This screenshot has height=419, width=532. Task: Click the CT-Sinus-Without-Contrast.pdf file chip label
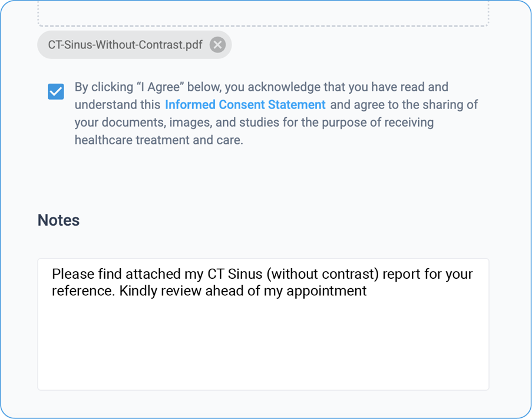tap(125, 45)
